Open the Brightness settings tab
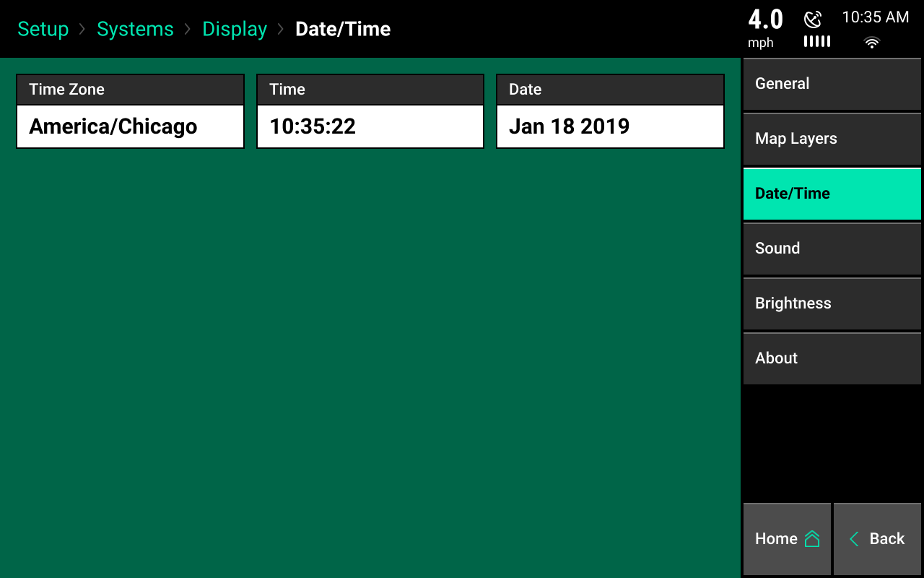Viewport: 924px width, 578px height. 832,303
